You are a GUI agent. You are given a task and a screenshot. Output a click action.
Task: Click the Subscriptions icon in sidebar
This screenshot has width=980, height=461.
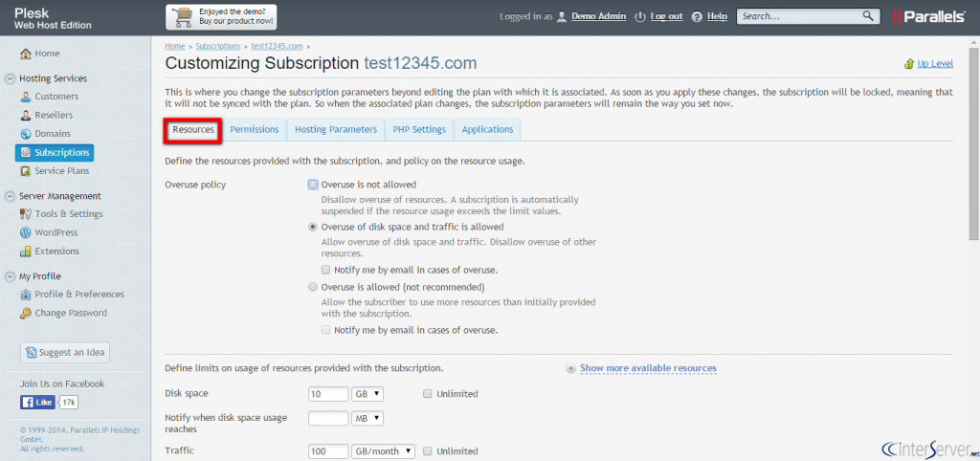tap(26, 152)
